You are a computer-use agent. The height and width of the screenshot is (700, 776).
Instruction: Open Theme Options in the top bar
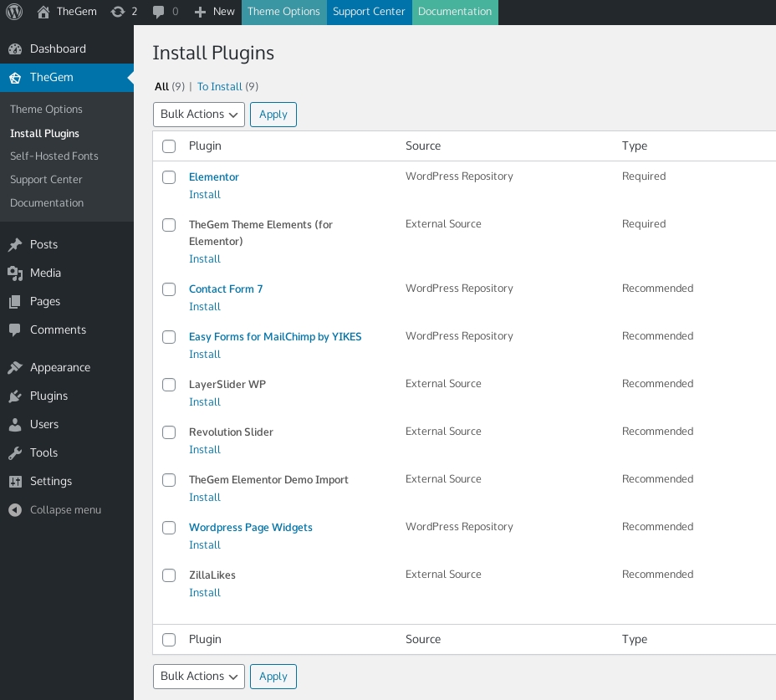tap(283, 12)
